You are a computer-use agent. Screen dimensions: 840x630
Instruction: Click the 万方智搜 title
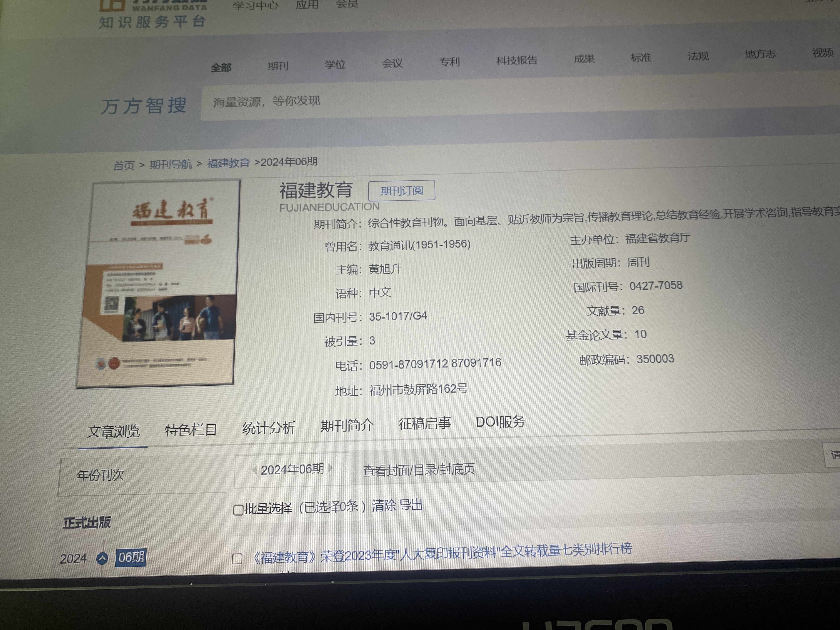coord(144,106)
